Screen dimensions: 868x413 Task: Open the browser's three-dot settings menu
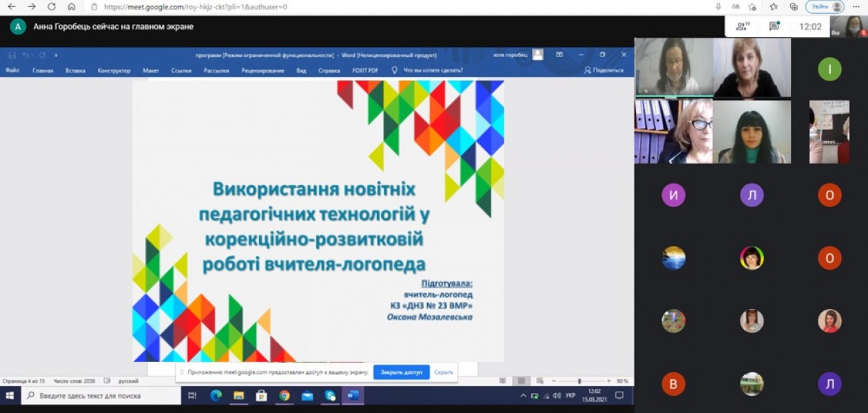tap(856, 7)
